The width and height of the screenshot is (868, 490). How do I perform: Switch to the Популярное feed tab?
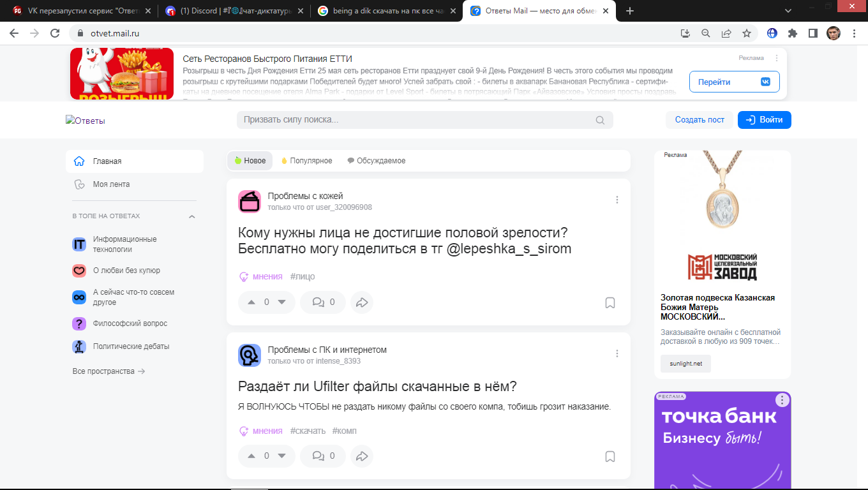306,161
